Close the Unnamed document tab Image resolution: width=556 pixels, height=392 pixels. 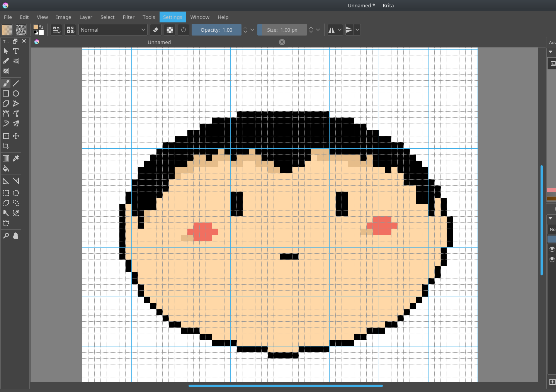click(x=282, y=42)
